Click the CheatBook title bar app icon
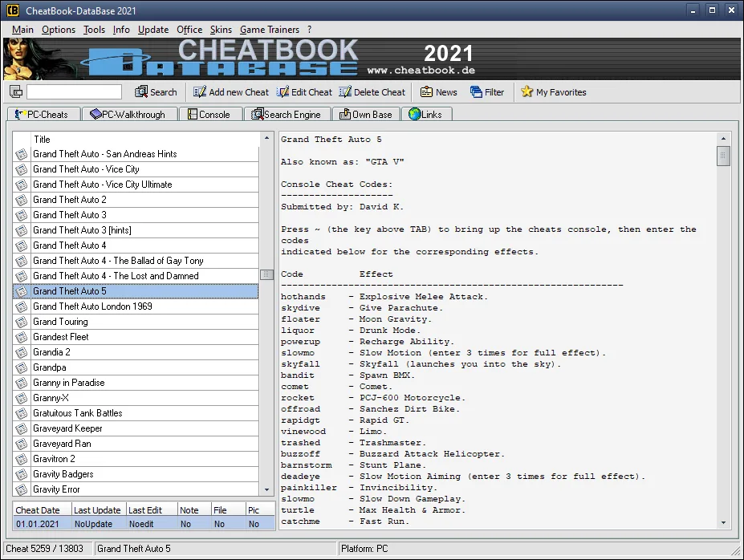Image resolution: width=744 pixels, height=560 pixels. point(12,10)
